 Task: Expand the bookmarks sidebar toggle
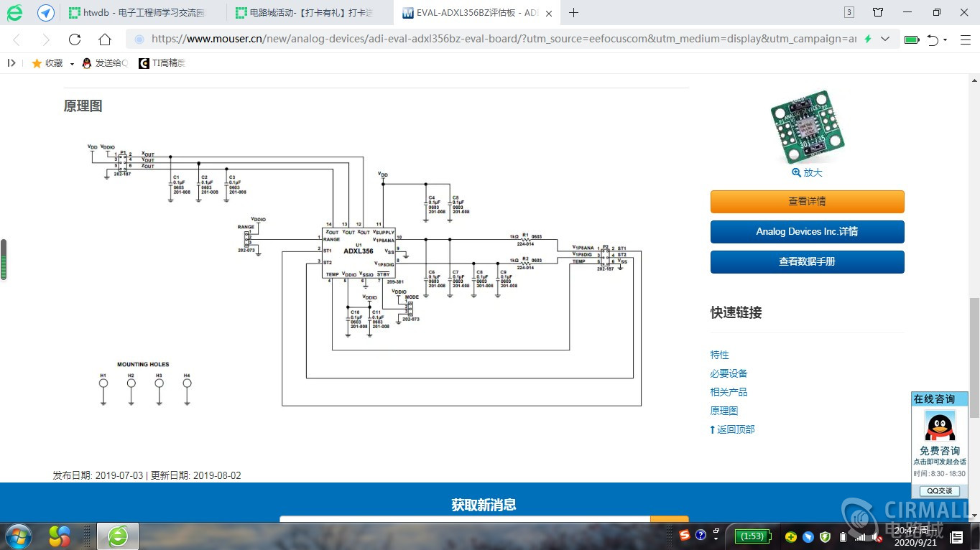[x=11, y=63]
